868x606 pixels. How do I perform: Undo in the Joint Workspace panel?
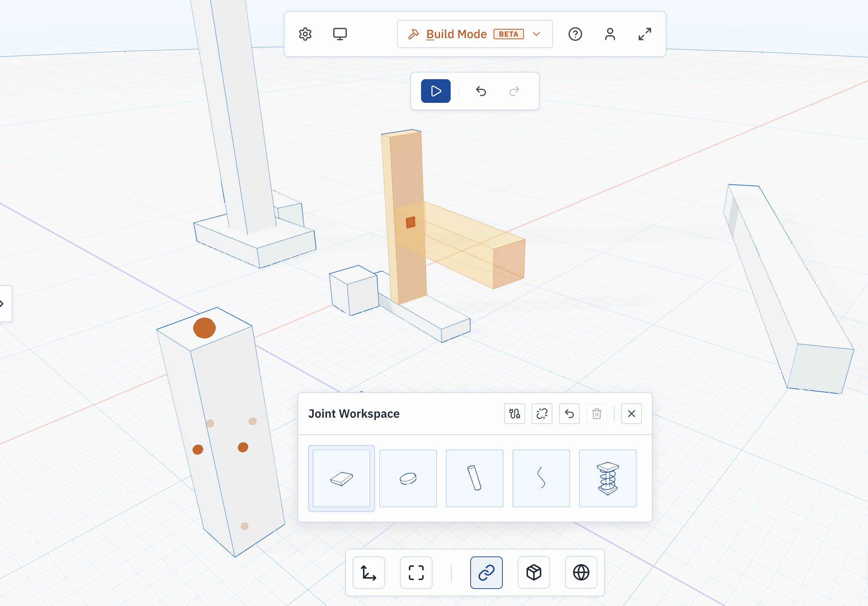tap(569, 414)
